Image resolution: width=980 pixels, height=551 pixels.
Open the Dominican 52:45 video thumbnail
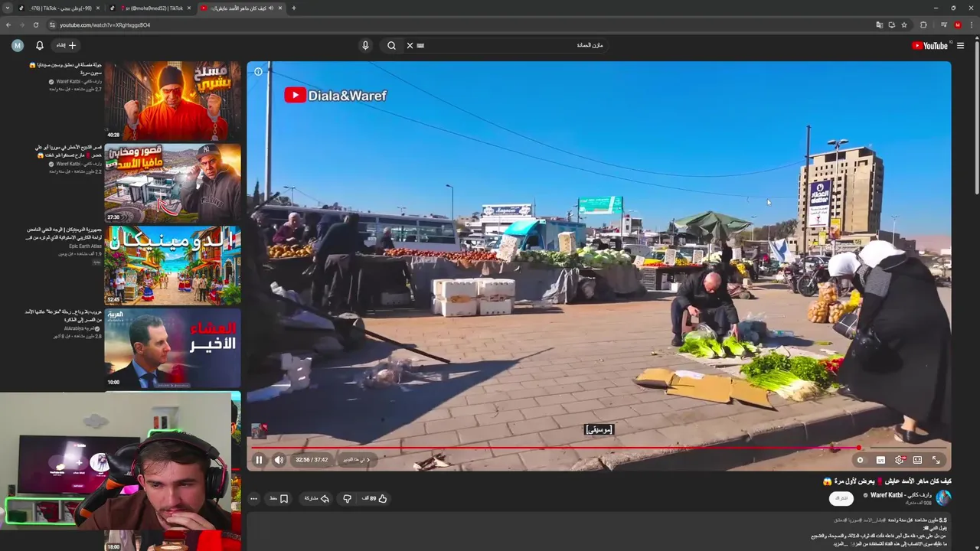pyautogui.click(x=172, y=266)
